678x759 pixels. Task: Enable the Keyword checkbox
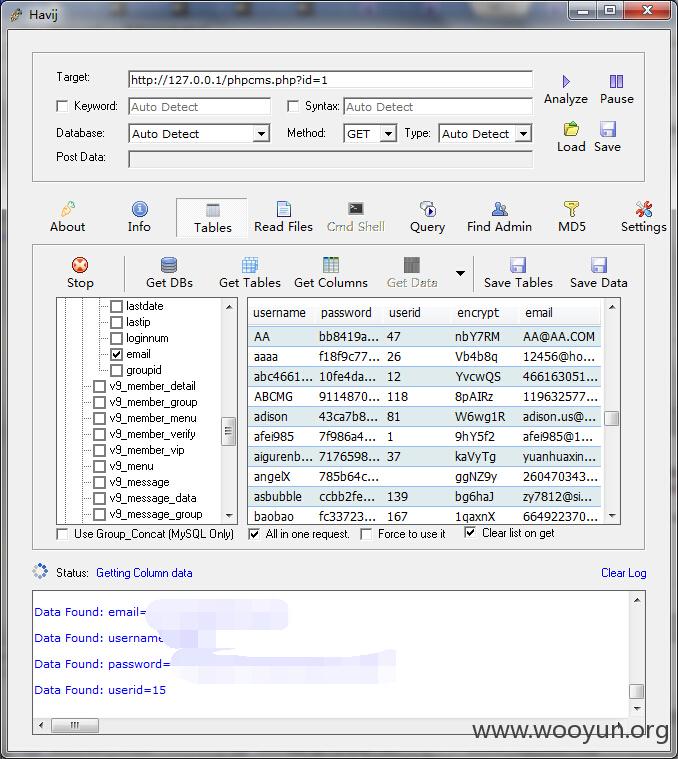click(62, 106)
